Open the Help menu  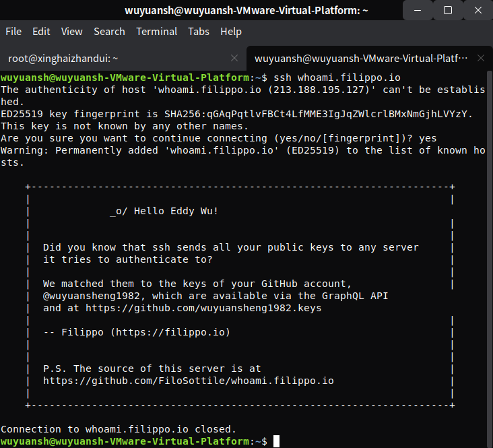(231, 32)
